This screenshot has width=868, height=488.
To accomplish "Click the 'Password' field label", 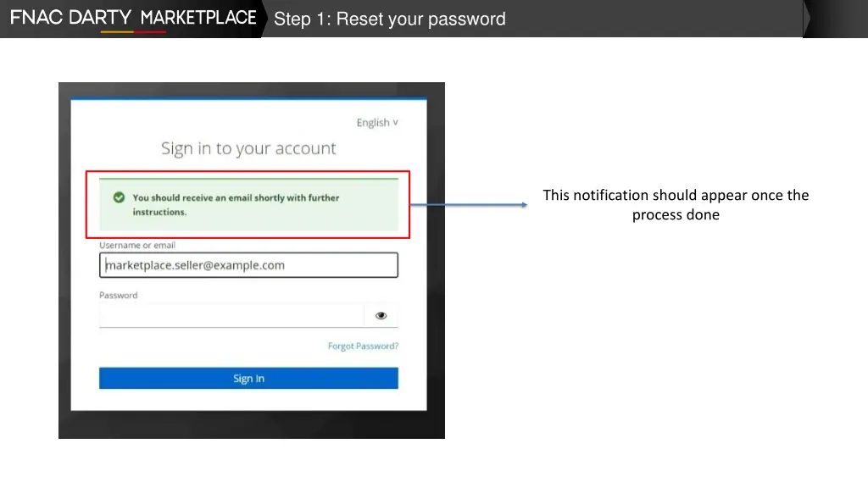I will click(119, 296).
